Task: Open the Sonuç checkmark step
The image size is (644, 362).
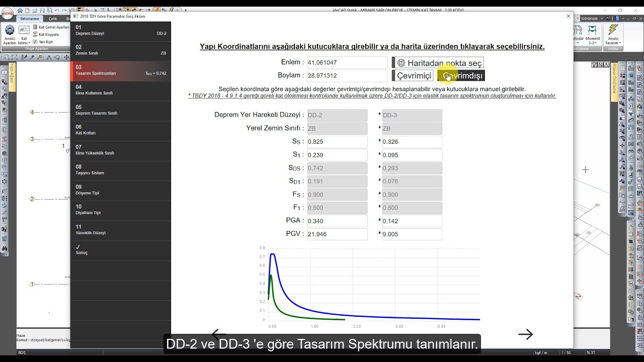Action: click(x=121, y=250)
